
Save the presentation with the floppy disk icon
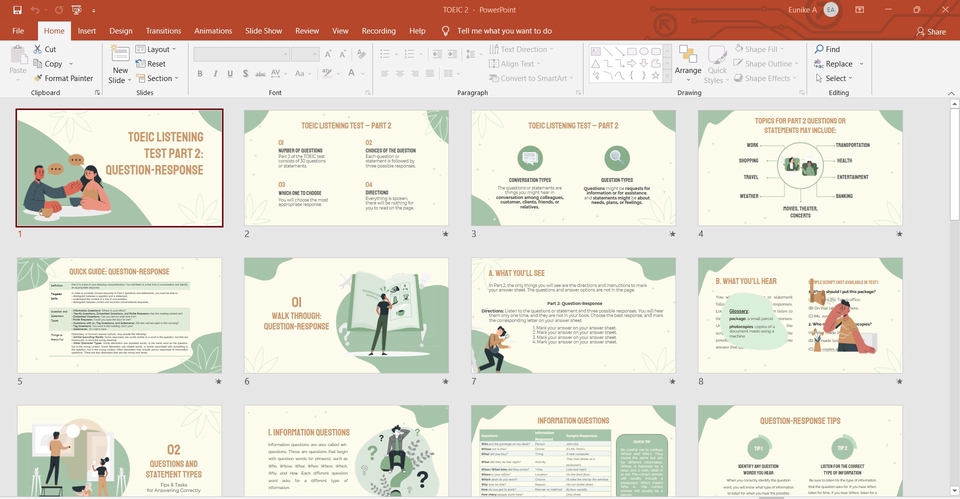(x=17, y=10)
